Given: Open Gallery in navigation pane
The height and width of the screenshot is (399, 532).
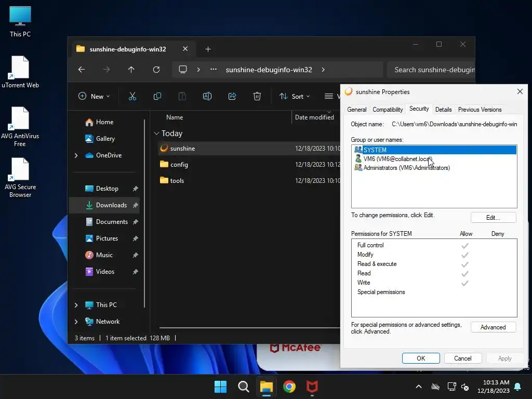Looking at the screenshot, I should point(104,139).
